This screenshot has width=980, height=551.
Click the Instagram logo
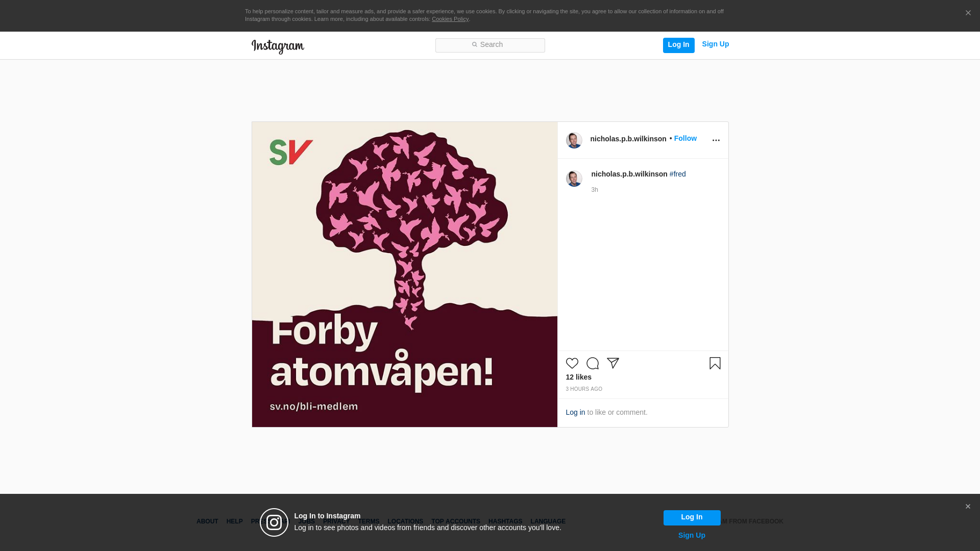(278, 46)
